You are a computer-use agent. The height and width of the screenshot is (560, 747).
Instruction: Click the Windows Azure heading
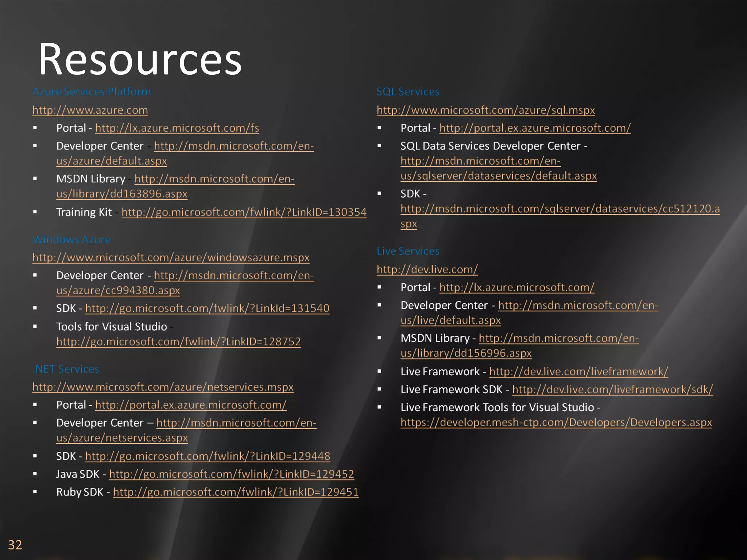71,240
